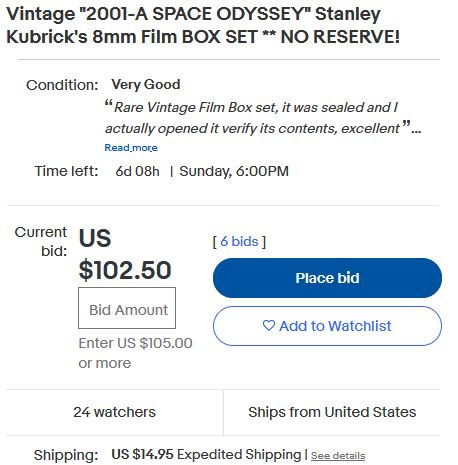Click the Condition label
This screenshot has height=465, width=458.
click(x=62, y=85)
